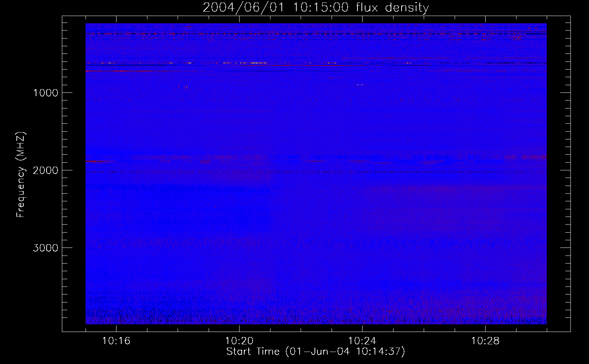Click the 10:16 time tick label
589x364 pixels.
116,341
